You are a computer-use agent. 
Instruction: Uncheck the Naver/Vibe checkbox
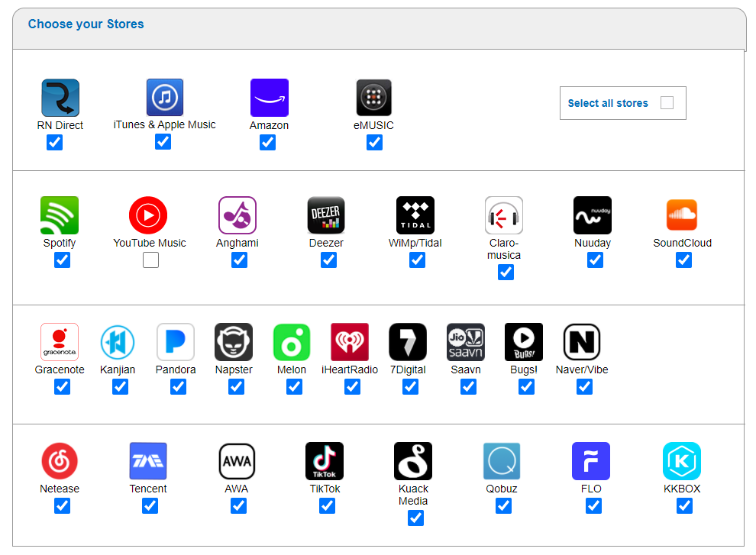584,387
